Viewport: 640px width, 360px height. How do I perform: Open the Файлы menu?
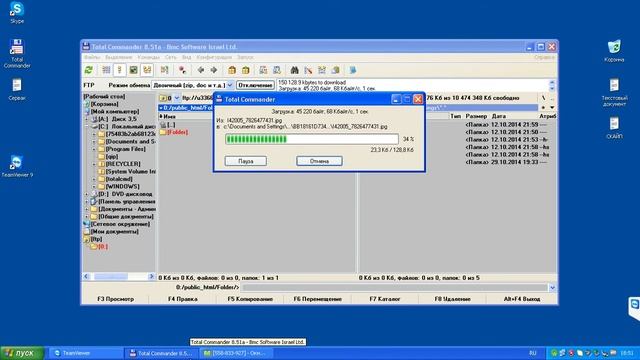coord(92,58)
